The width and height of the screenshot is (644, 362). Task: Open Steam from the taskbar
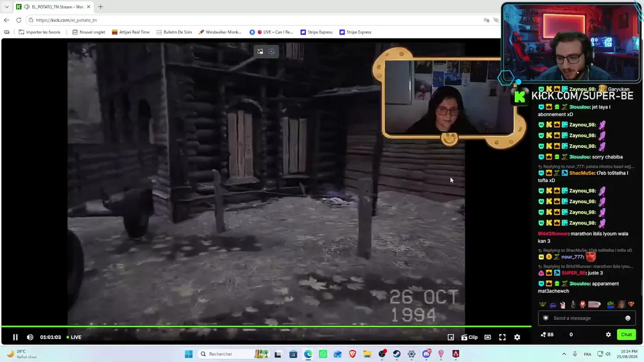click(x=397, y=354)
